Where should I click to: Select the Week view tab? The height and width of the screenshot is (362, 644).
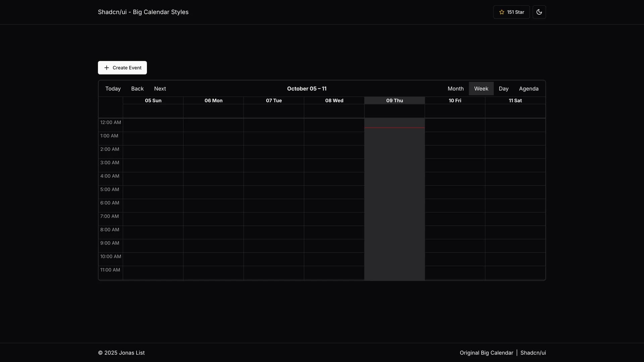(x=481, y=88)
